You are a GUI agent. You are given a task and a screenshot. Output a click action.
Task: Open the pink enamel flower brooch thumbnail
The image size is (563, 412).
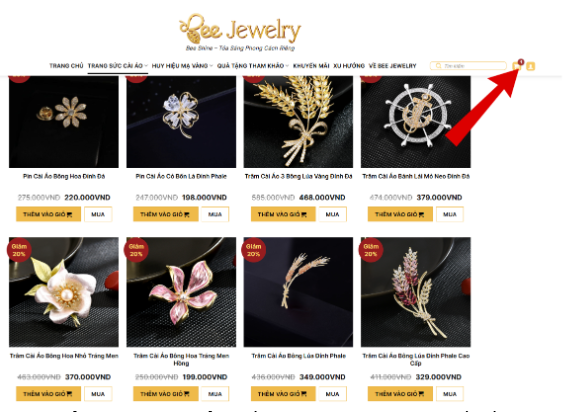(181, 292)
